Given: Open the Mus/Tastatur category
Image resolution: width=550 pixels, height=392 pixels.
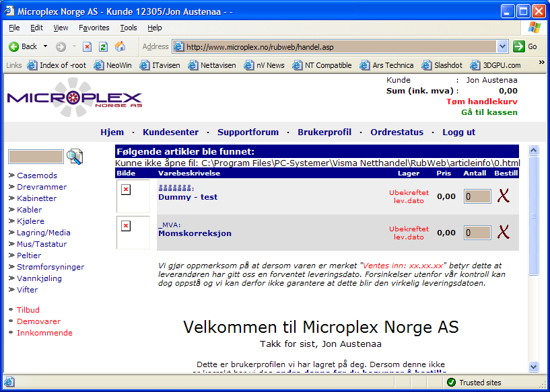Looking at the screenshot, I should [42, 244].
